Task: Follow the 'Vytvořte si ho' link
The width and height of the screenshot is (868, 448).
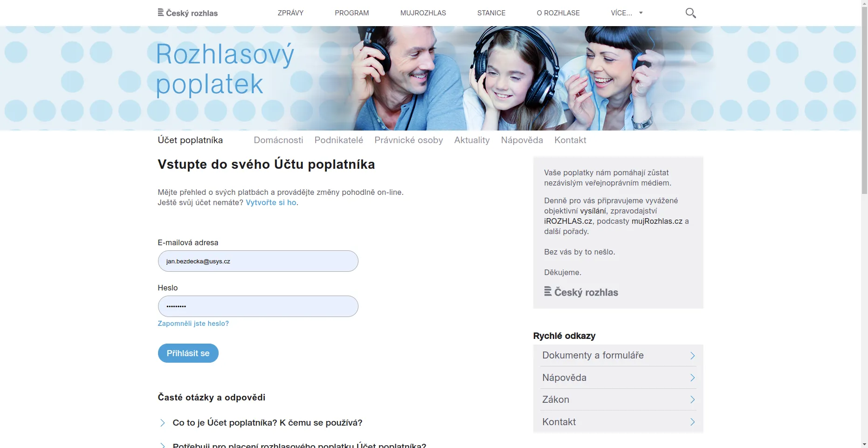Action: (x=271, y=203)
